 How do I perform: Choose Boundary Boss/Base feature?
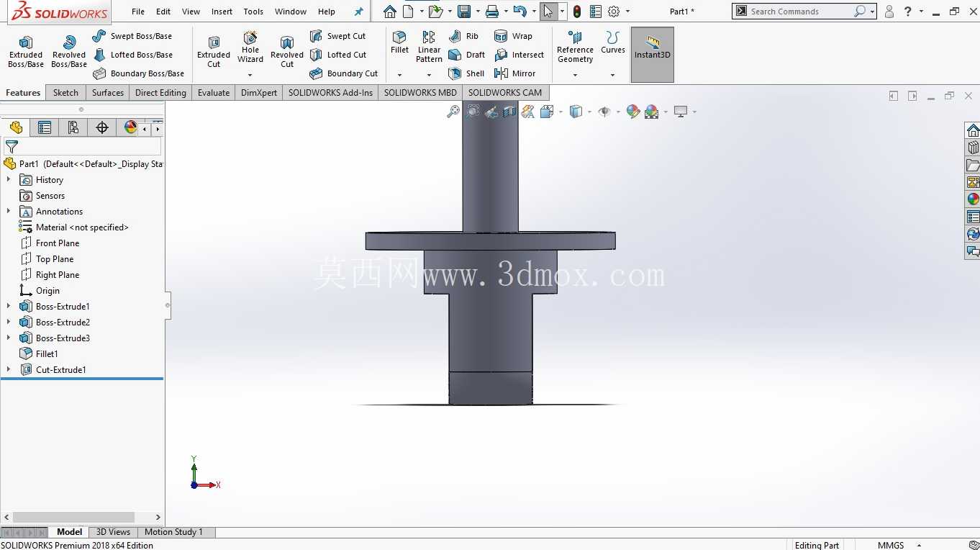point(139,73)
